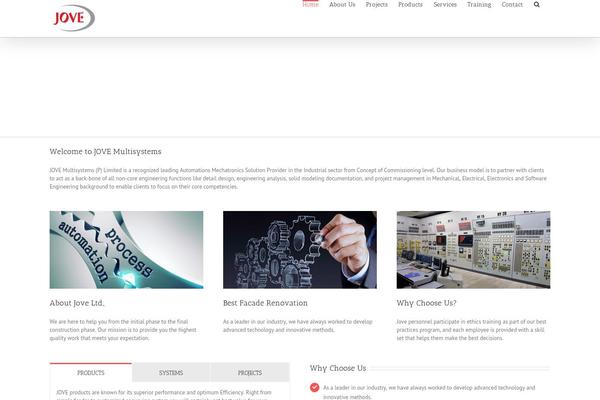This screenshot has height=400, width=600.
Task: Open the Contact page
Action: pyautogui.click(x=512, y=5)
